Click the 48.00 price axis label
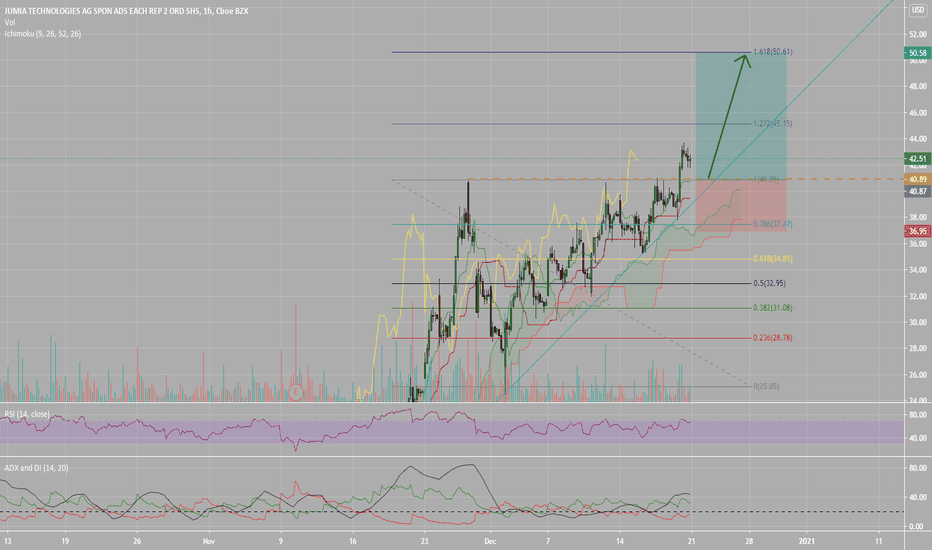This screenshot has width=932, height=550. tap(917, 86)
